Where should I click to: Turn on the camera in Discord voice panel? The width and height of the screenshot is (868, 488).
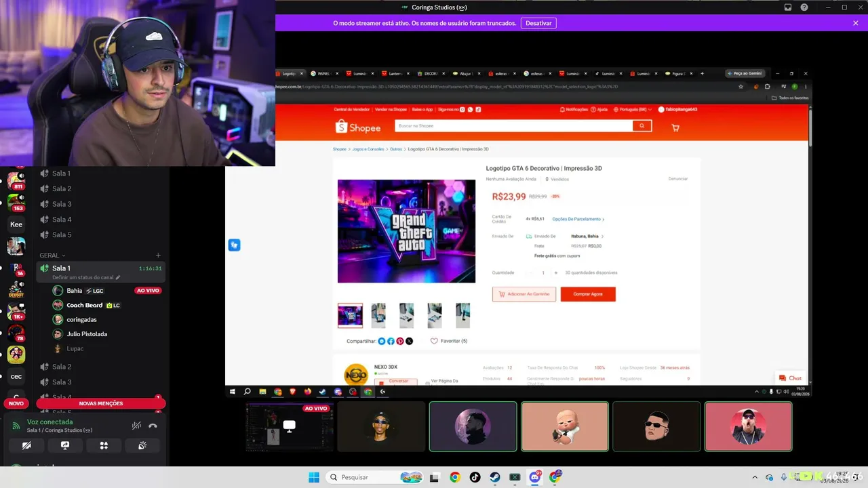pyautogui.click(x=26, y=445)
